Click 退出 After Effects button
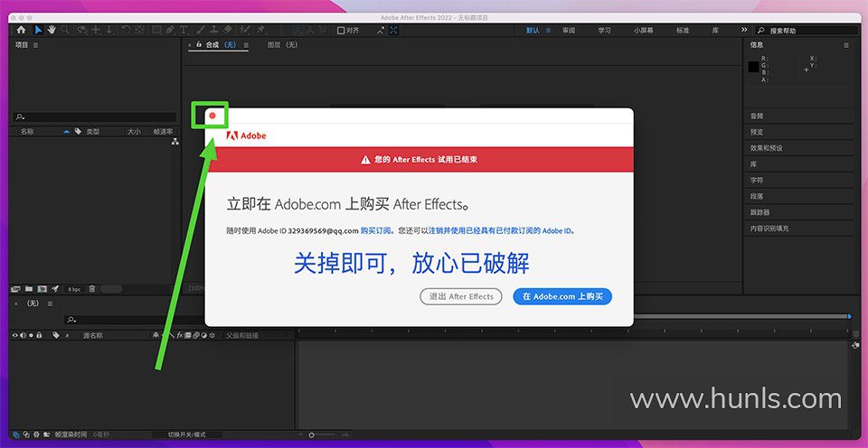868x448 pixels. tap(461, 296)
